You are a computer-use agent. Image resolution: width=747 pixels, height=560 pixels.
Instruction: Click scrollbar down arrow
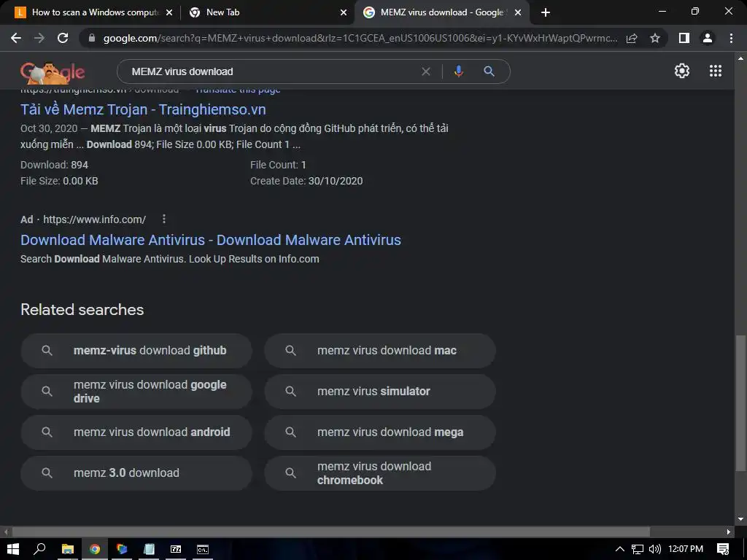(740, 518)
